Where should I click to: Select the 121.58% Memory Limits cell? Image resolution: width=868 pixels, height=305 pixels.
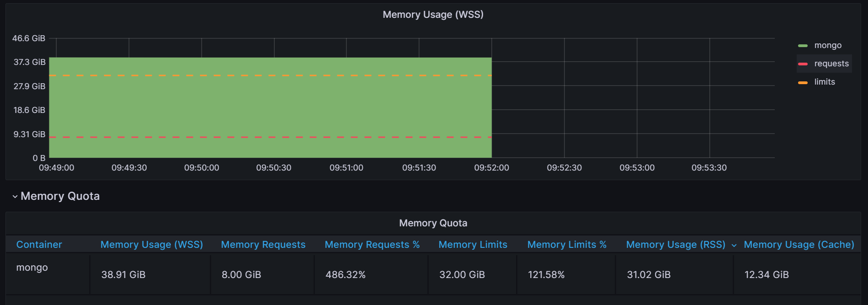coord(546,275)
